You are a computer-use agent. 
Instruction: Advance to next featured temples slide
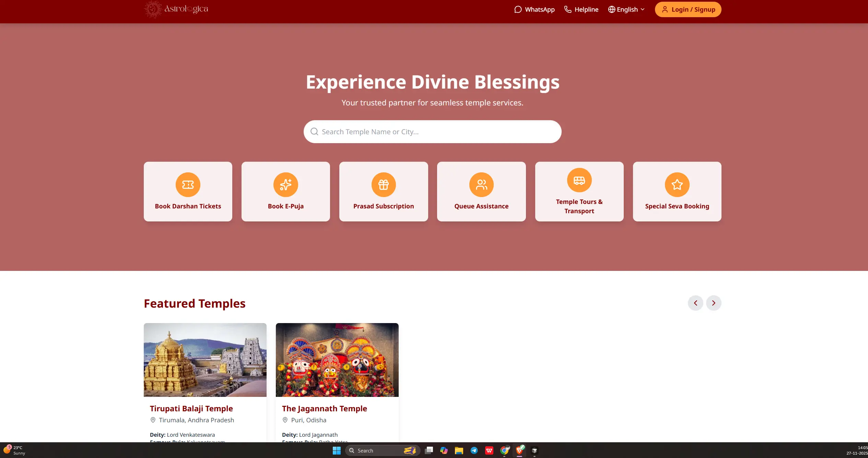pyautogui.click(x=714, y=303)
